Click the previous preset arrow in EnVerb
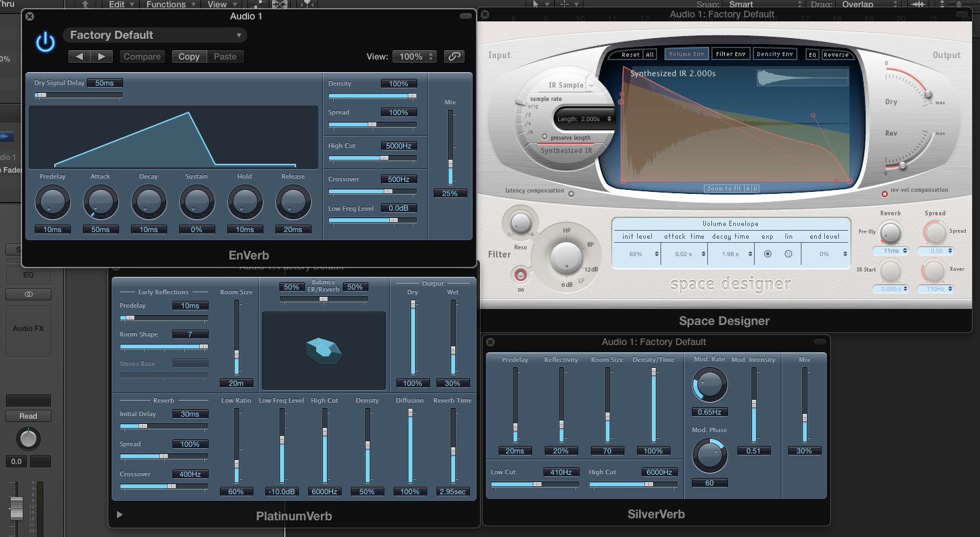980x537 pixels. click(x=80, y=57)
